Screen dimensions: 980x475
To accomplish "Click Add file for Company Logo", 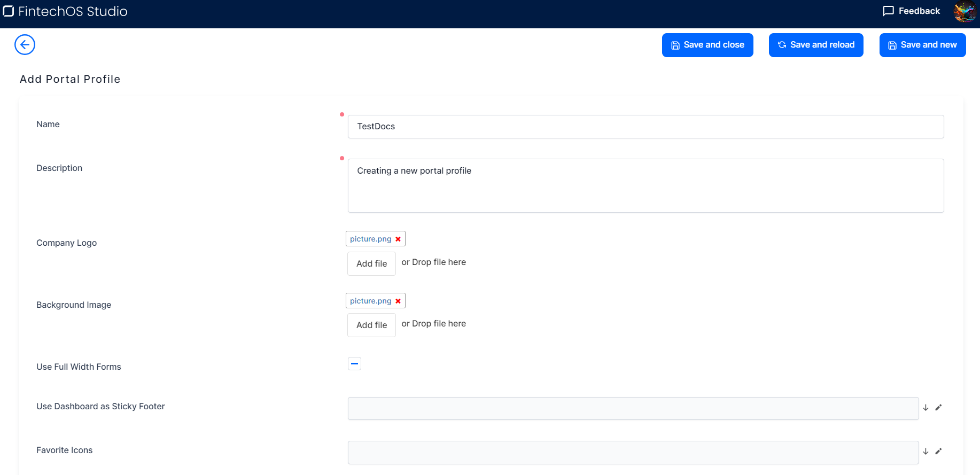I will 371,263.
